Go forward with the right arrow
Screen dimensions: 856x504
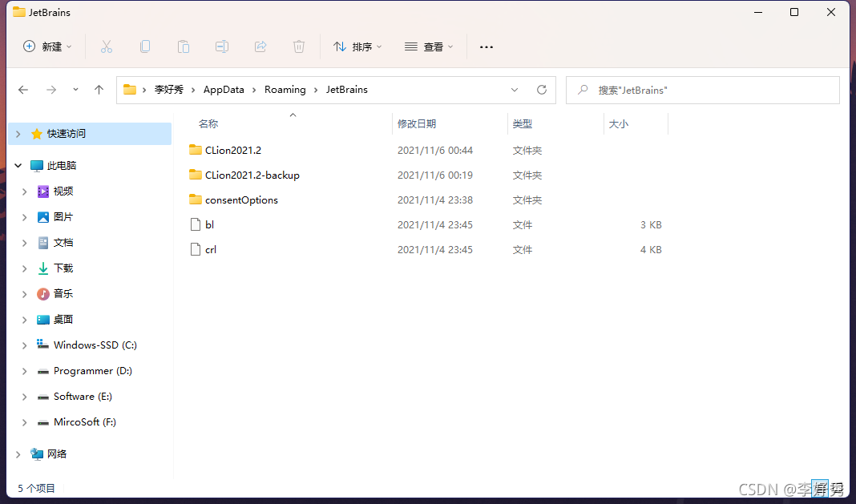(x=51, y=90)
